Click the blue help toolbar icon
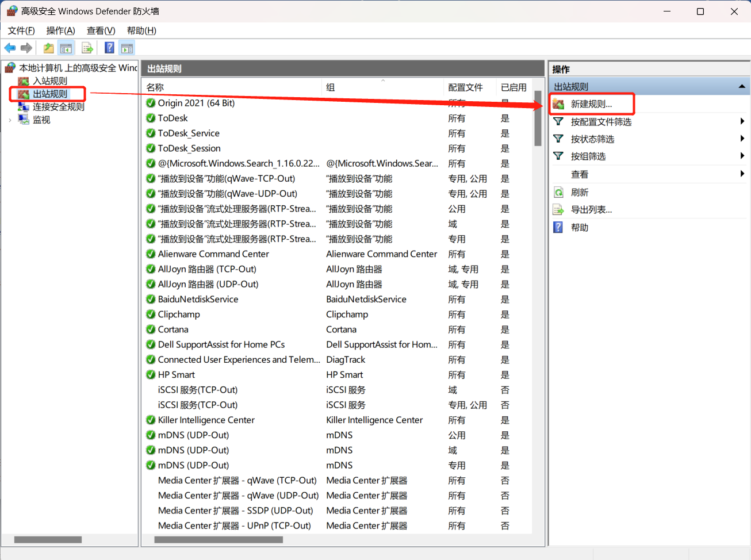Image resolution: width=751 pixels, height=560 pixels. click(x=109, y=48)
